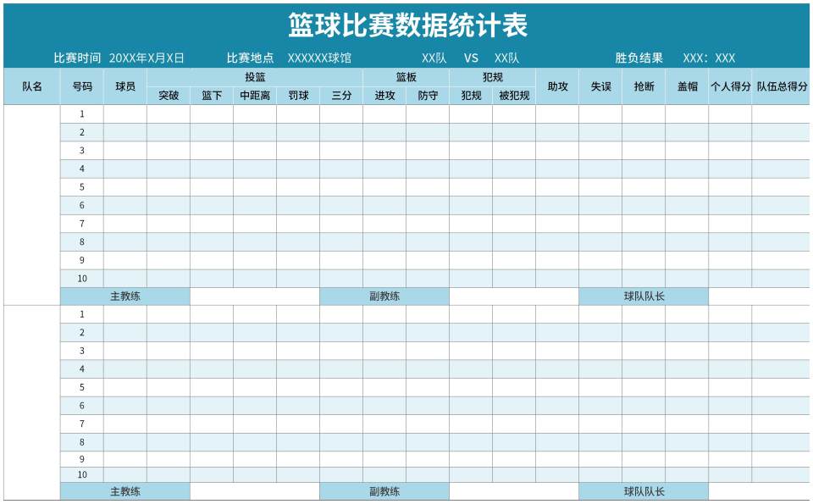Select the match date 20XX年X月X日 field

[x=147, y=58]
